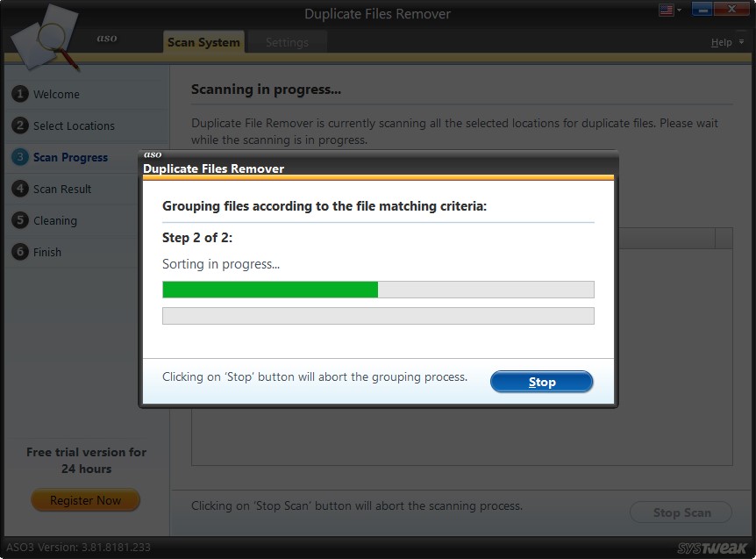
Task: Click Register Now to buy license
Action: 85,499
